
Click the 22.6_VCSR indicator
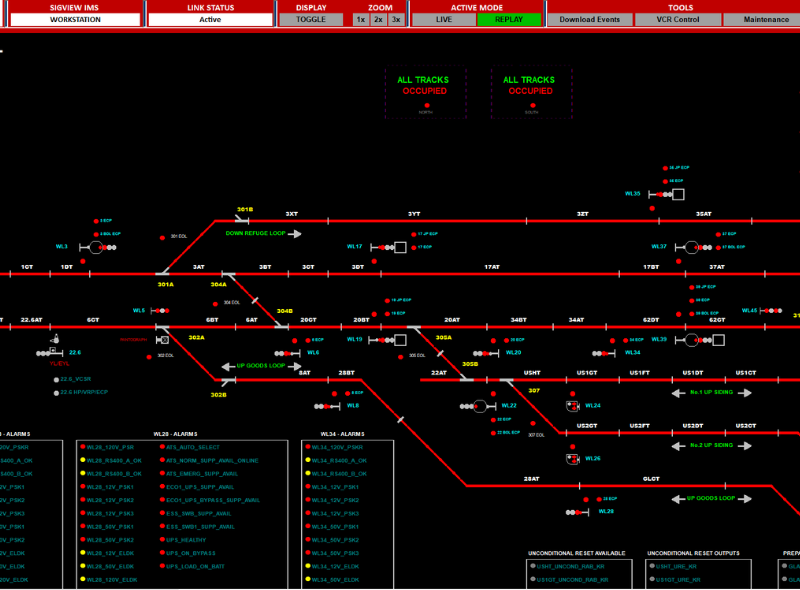pyautogui.click(x=56, y=380)
